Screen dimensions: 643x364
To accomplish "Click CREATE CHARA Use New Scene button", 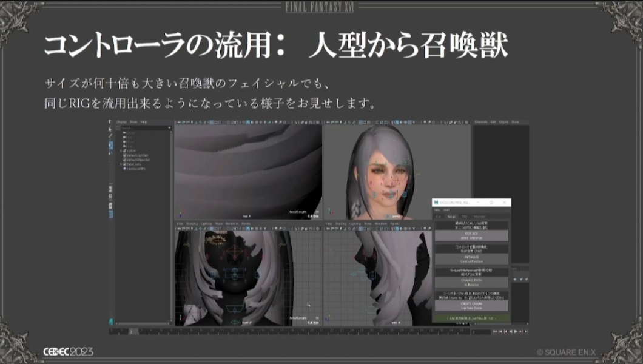I will coord(471,306).
